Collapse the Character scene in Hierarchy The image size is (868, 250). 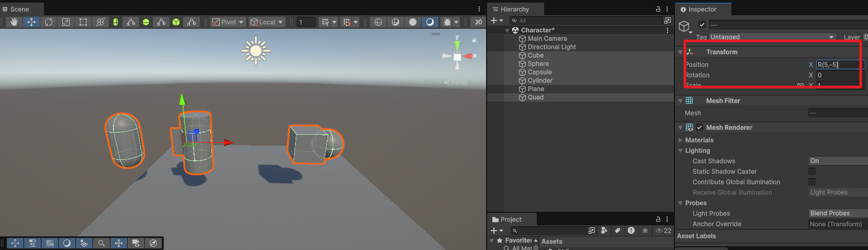coord(508,30)
